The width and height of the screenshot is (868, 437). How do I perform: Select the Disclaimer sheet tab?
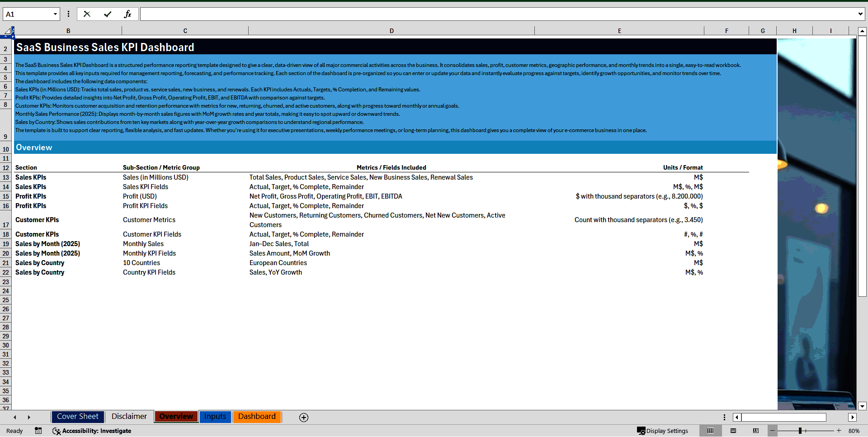(129, 417)
